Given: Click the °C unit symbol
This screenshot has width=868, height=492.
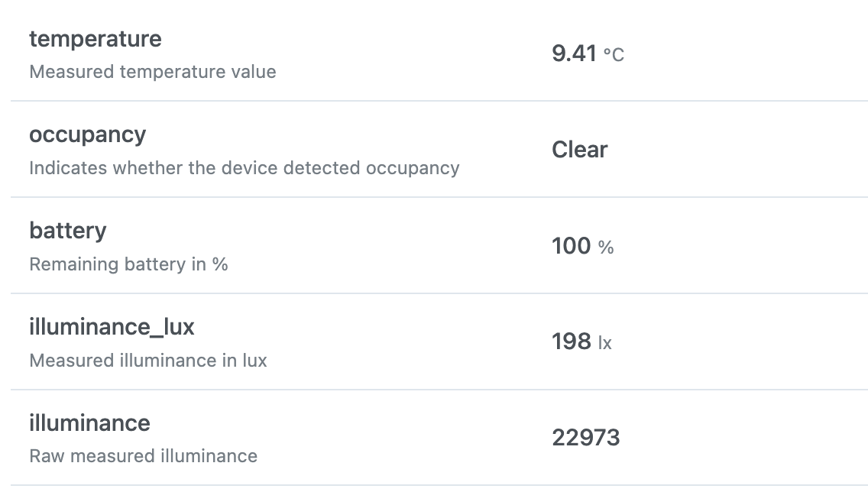Looking at the screenshot, I should (614, 55).
